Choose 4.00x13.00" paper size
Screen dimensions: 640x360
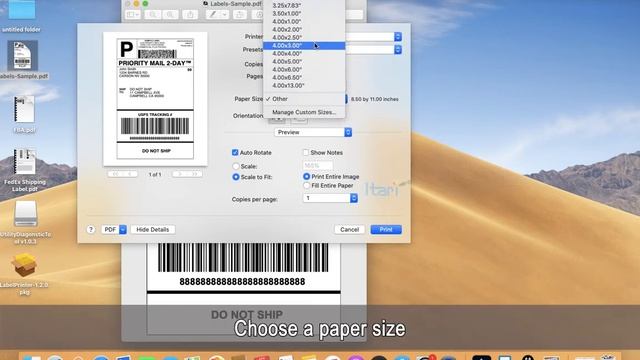pyautogui.click(x=304, y=85)
